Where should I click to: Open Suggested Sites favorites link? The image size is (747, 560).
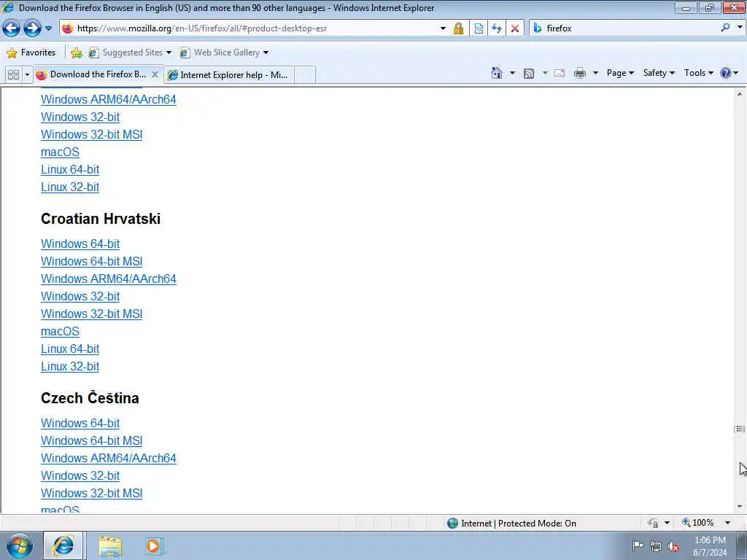coord(130,52)
